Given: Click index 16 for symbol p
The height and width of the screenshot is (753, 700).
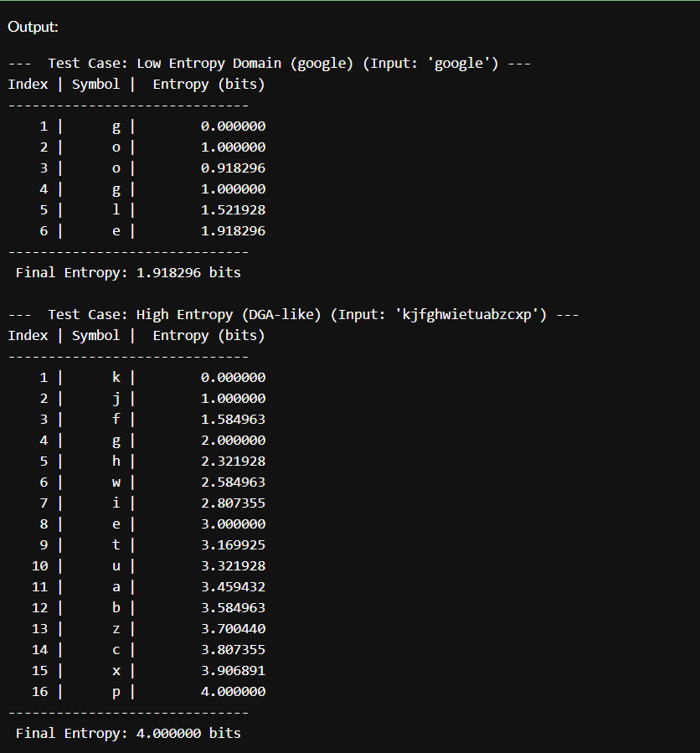Looking at the screenshot, I should tap(40, 691).
